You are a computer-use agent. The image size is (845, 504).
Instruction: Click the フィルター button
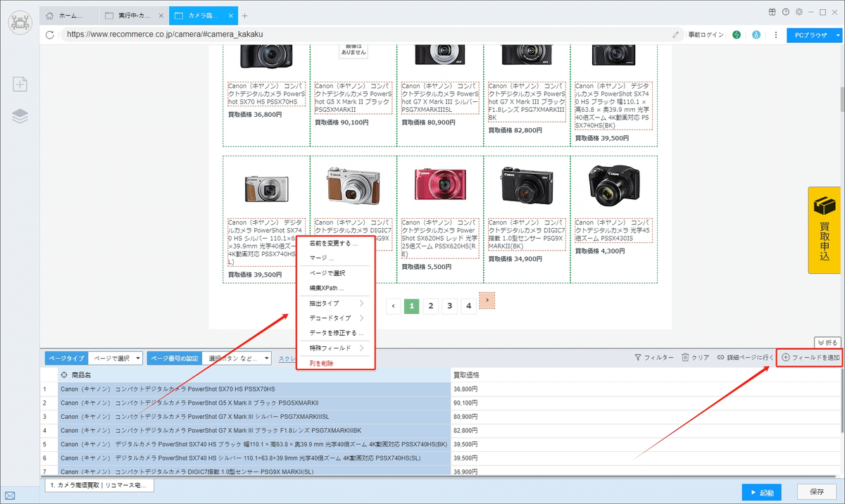pyautogui.click(x=653, y=358)
